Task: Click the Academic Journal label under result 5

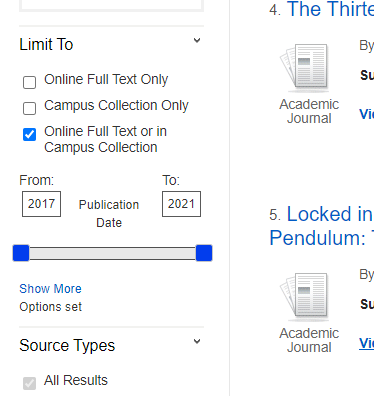Action: 309,340
